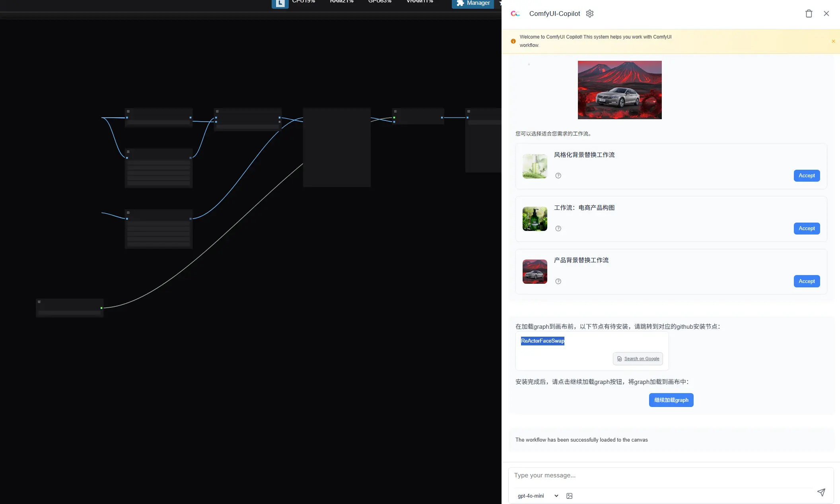Click the 您可以选择适合您需求的工作流 text

point(553,134)
